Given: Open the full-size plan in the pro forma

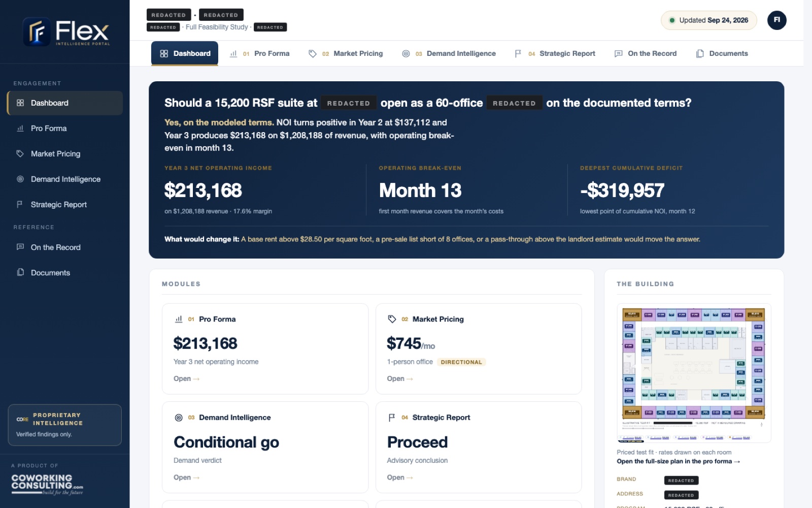Looking at the screenshot, I should click(x=678, y=461).
